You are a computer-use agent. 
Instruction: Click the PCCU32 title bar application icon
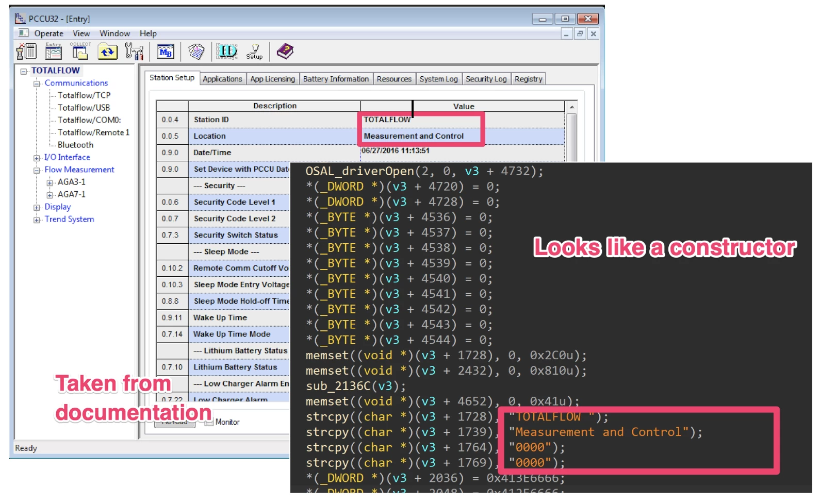(x=20, y=19)
